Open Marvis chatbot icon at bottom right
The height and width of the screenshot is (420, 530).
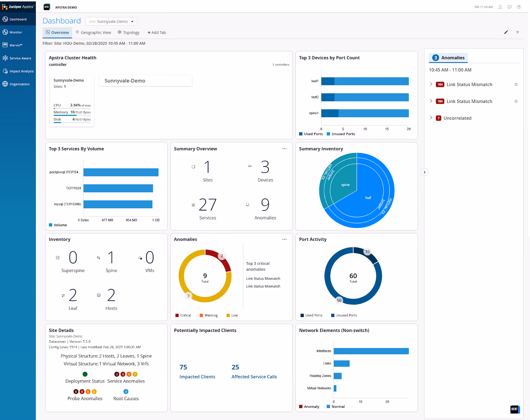coord(515,409)
